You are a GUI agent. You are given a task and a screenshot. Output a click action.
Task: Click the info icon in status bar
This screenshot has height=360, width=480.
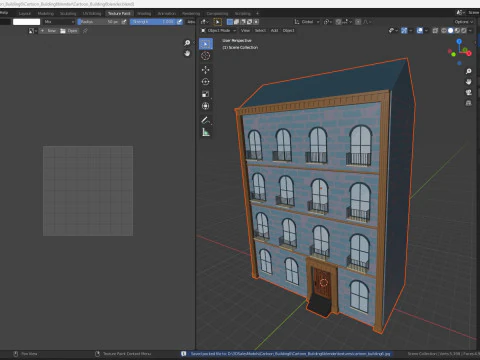pyautogui.click(x=184, y=354)
